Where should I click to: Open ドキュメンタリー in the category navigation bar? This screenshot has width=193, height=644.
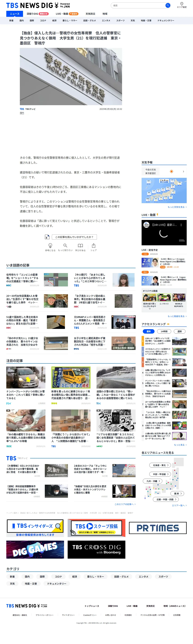pos(166,21)
